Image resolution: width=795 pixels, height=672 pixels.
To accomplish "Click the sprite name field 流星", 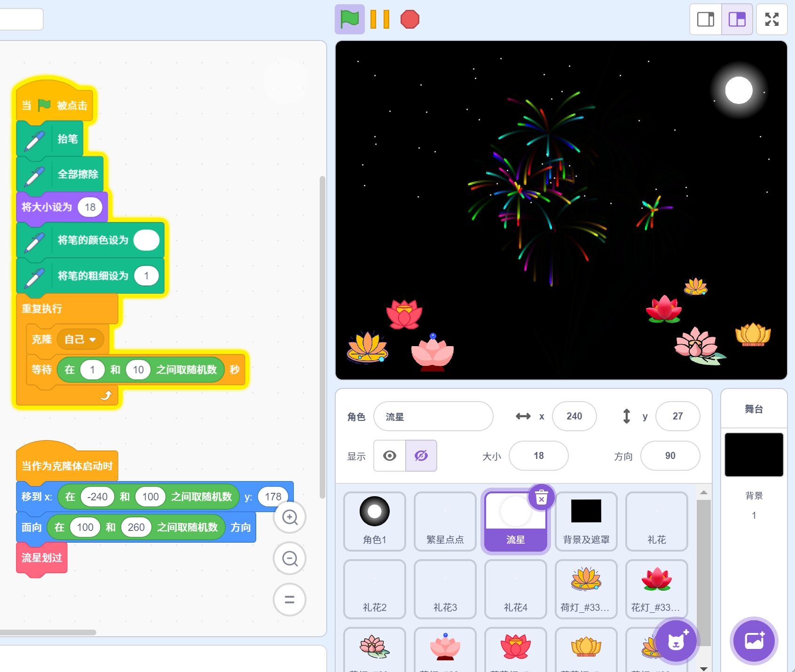I will click(x=433, y=417).
